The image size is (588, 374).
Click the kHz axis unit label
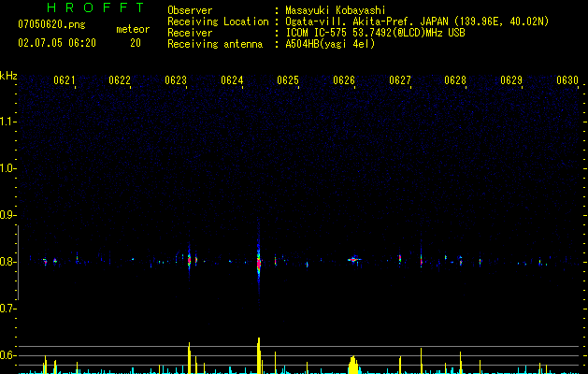pyautogui.click(x=8, y=76)
